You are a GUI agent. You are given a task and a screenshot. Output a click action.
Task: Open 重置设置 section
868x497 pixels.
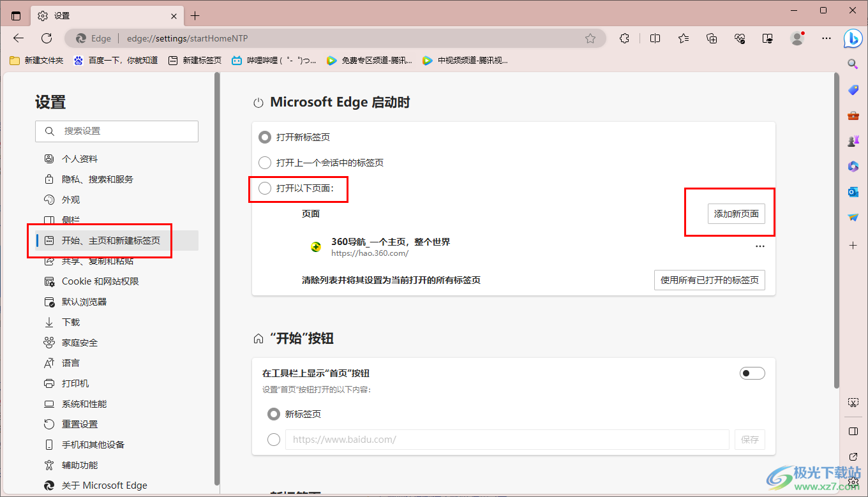[x=117, y=424]
